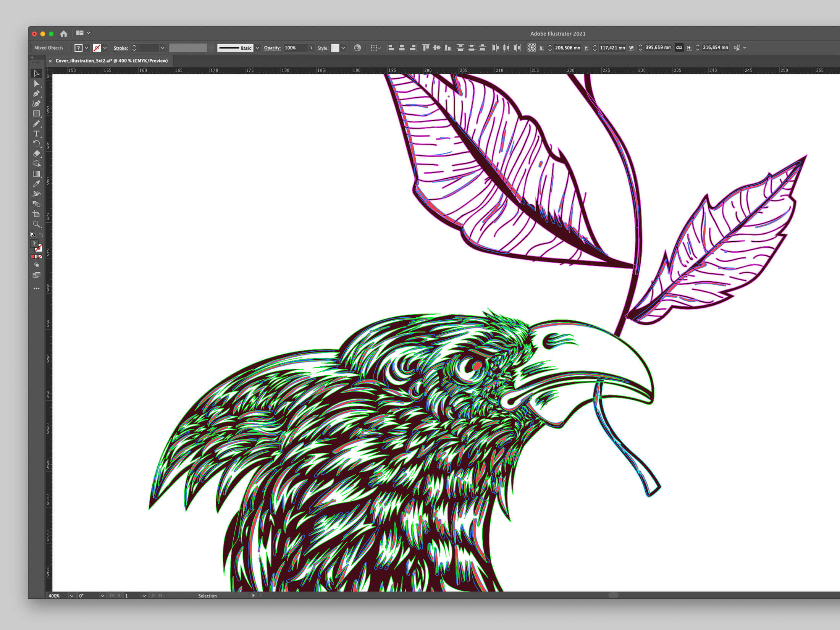Change Screen Mode in toolbar
The image size is (840, 630).
click(x=37, y=275)
